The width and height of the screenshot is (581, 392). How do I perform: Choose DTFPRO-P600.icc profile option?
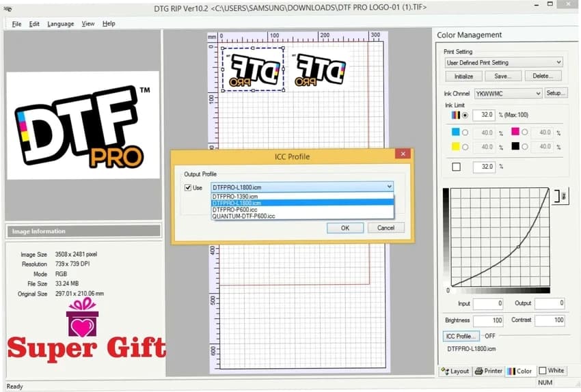pos(302,210)
